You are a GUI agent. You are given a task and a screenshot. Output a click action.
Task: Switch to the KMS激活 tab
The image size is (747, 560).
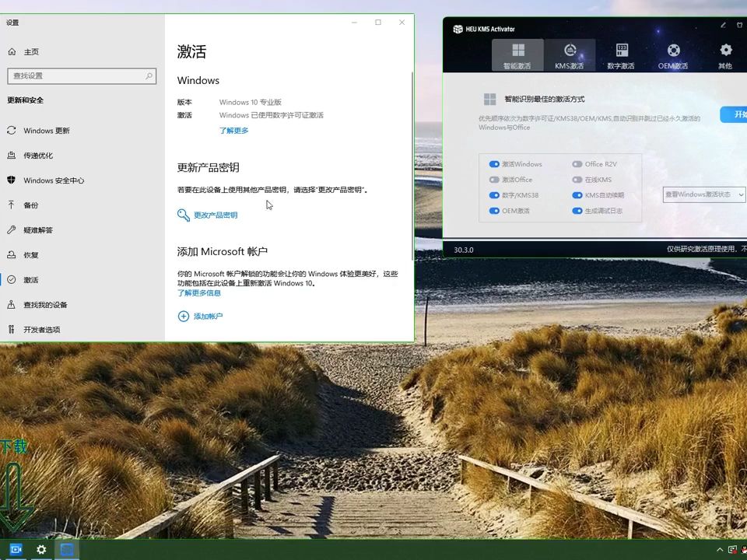click(570, 54)
